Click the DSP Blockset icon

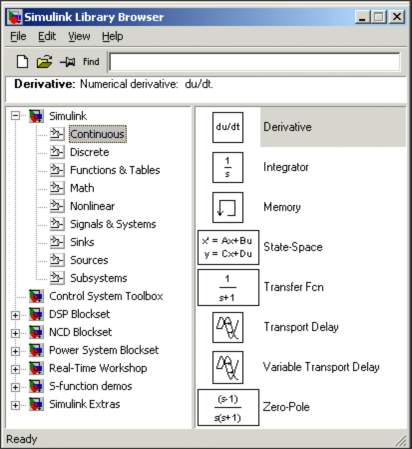(x=36, y=314)
